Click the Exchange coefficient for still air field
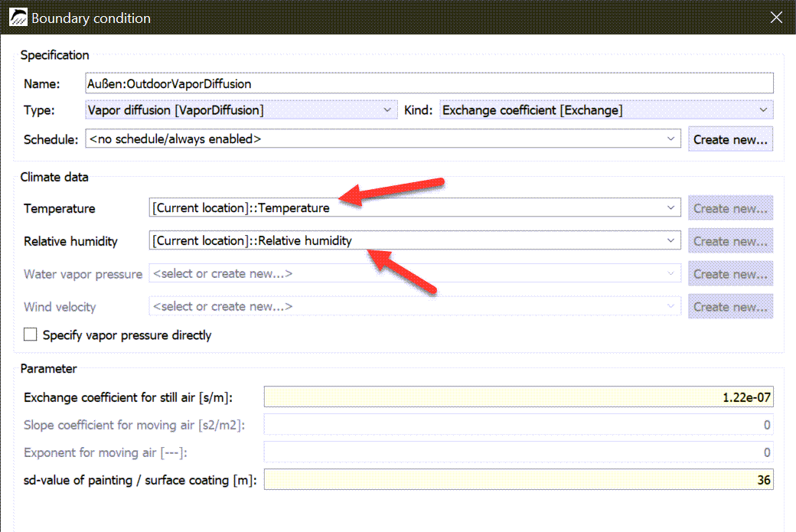The image size is (796, 532). tap(518, 397)
